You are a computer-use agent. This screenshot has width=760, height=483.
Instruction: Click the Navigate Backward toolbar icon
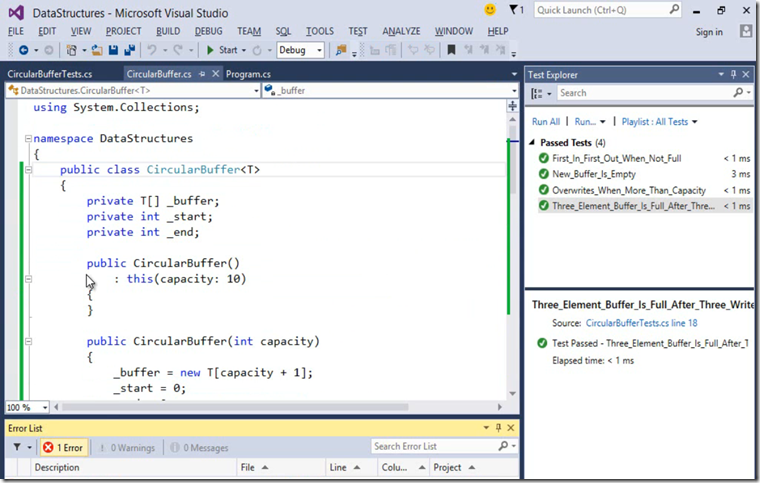[23, 50]
